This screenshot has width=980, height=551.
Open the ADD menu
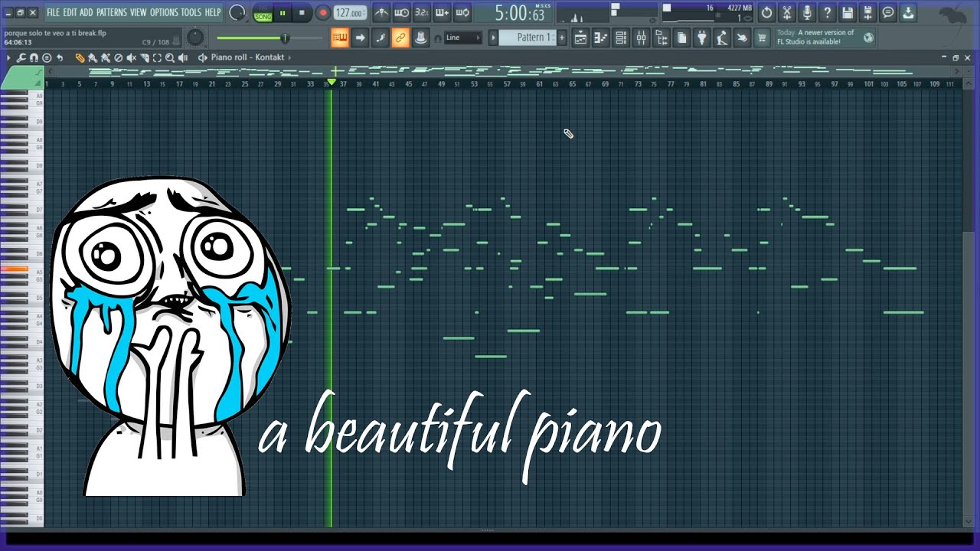(87, 12)
